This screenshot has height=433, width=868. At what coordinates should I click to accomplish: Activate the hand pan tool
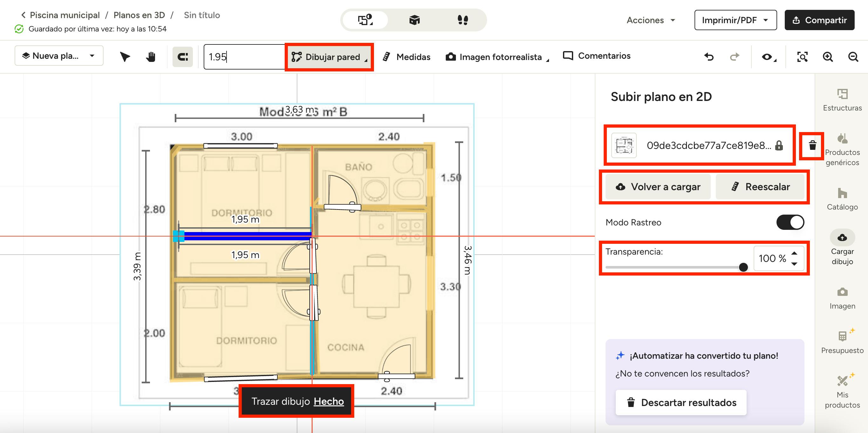click(x=151, y=57)
